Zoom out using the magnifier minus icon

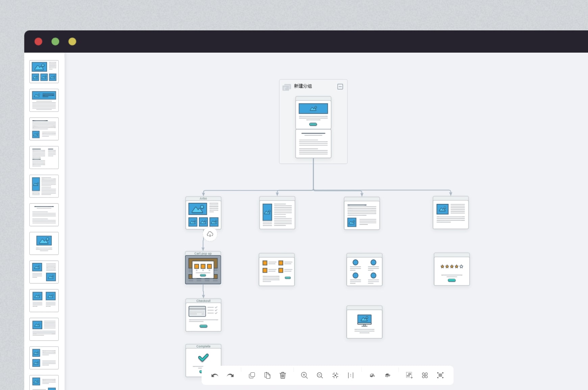[320, 375]
